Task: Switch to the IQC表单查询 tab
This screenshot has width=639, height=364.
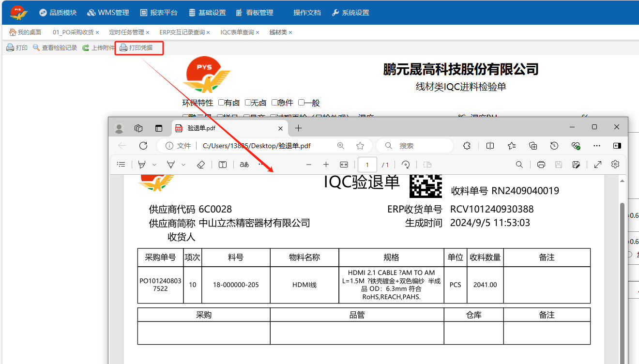Action: pos(237,32)
